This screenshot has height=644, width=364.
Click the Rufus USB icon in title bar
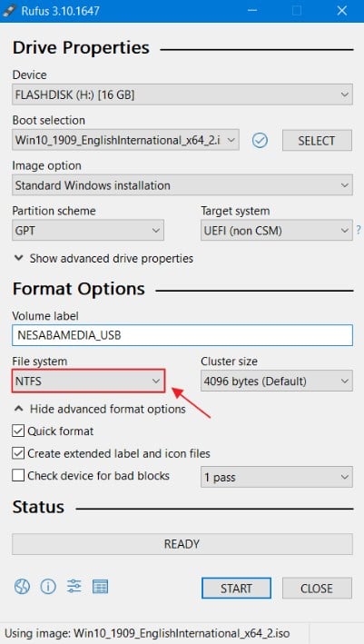click(8, 10)
